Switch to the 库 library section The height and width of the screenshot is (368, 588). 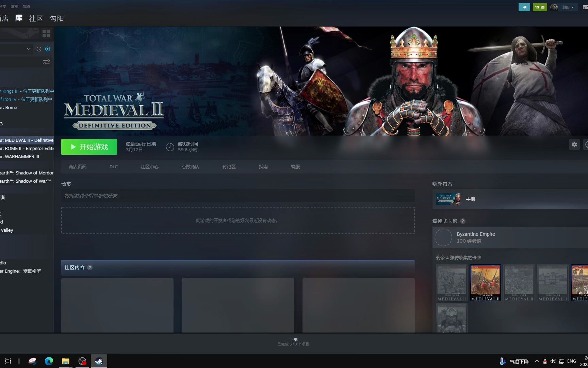(x=19, y=18)
